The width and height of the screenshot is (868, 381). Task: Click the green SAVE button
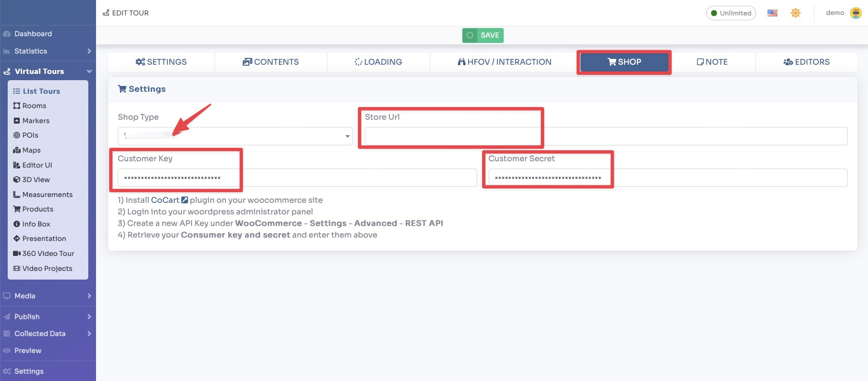[x=483, y=35]
